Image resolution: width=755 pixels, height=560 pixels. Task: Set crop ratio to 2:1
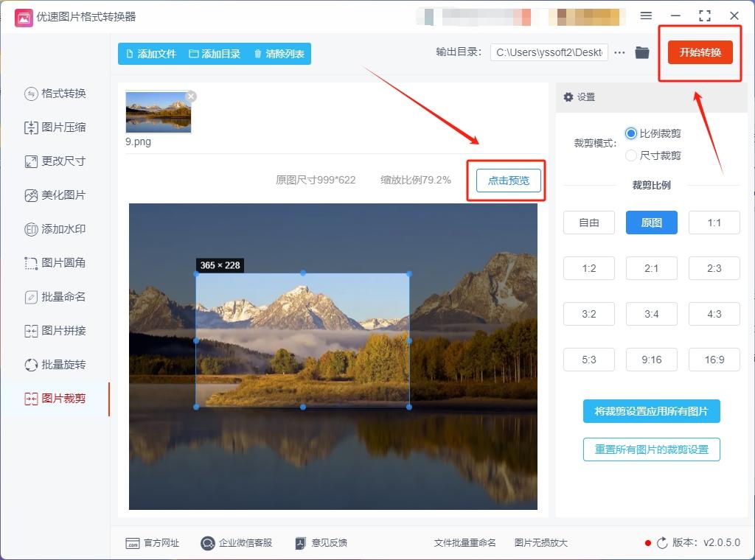point(652,268)
